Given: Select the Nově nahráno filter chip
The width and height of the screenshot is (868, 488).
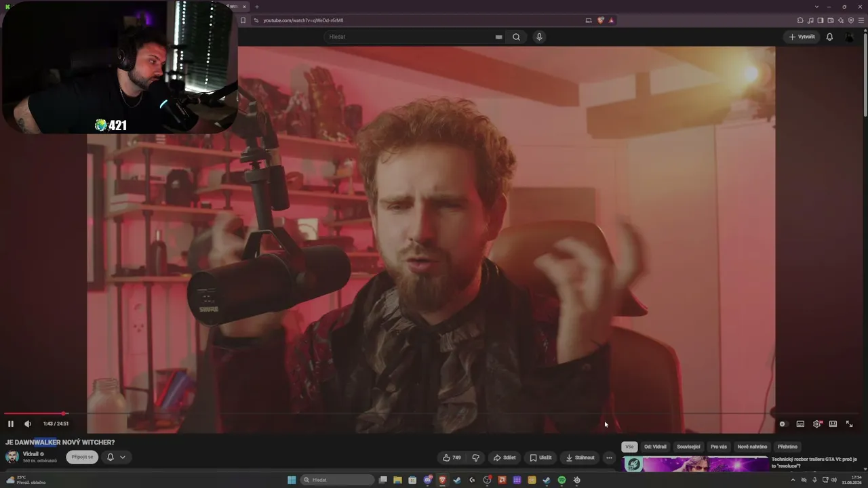Looking at the screenshot, I should click(x=752, y=447).
